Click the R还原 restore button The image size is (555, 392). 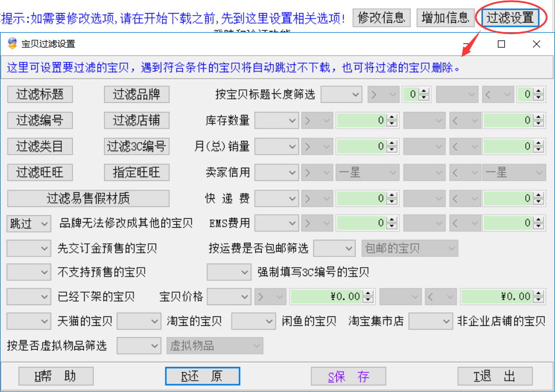(x=202, y=376)
